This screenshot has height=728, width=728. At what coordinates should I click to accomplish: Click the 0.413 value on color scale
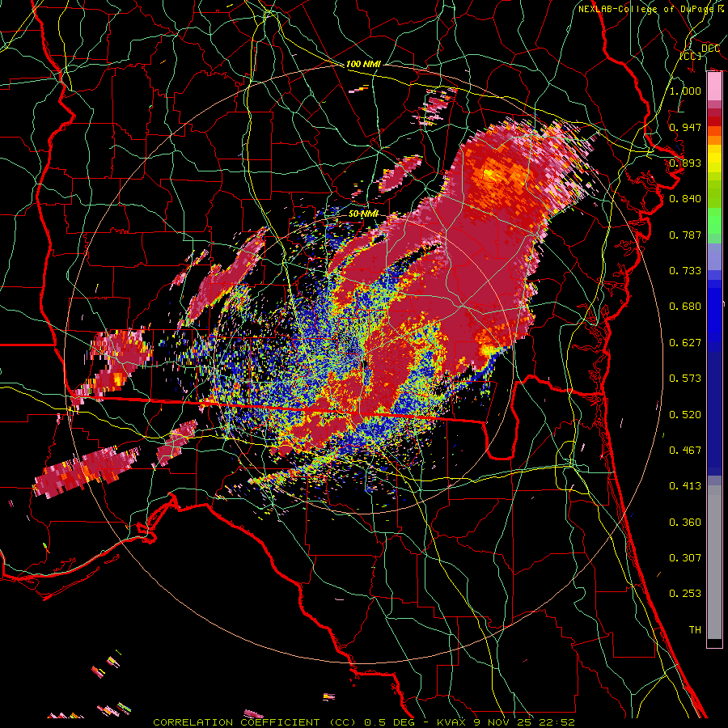[x=685, y=485]
